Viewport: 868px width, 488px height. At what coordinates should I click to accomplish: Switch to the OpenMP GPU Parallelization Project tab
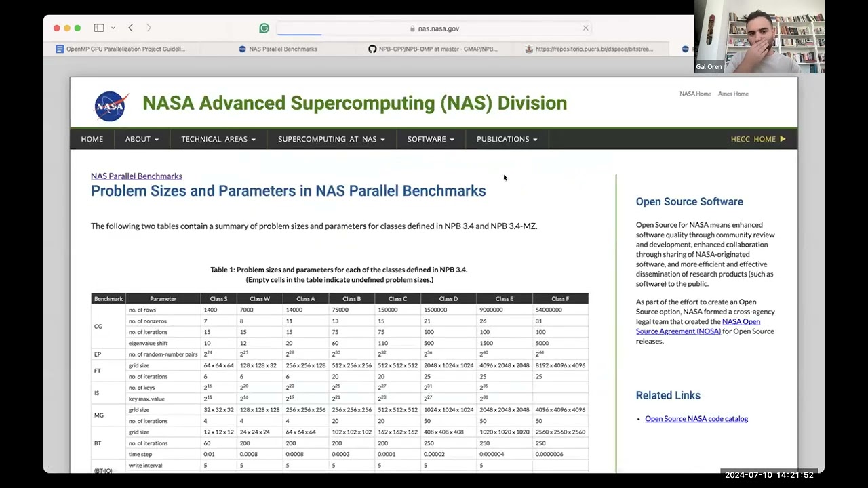pos(121,49)
